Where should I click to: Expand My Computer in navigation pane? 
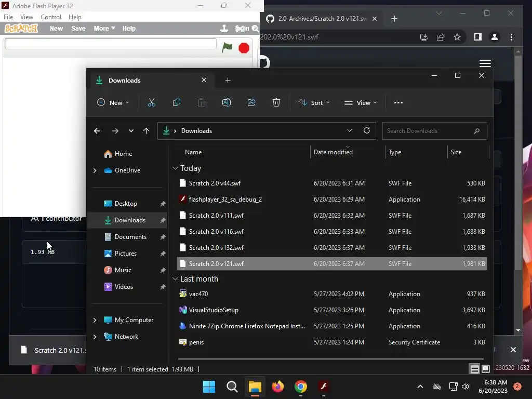95,320
